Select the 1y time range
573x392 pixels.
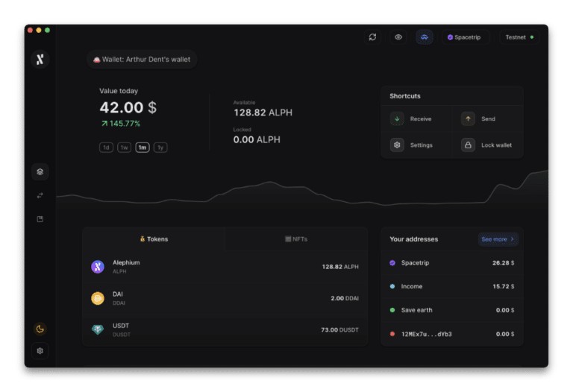160,148
